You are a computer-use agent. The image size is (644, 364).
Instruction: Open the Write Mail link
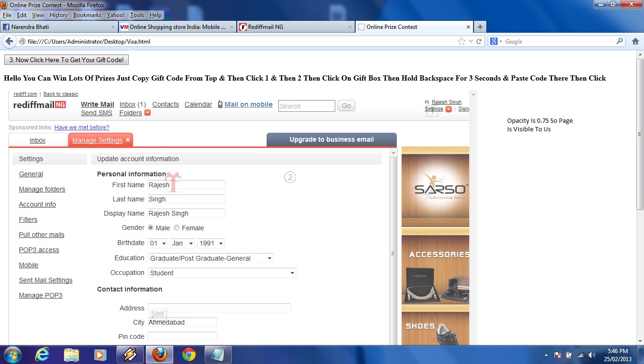click(98, 104)
